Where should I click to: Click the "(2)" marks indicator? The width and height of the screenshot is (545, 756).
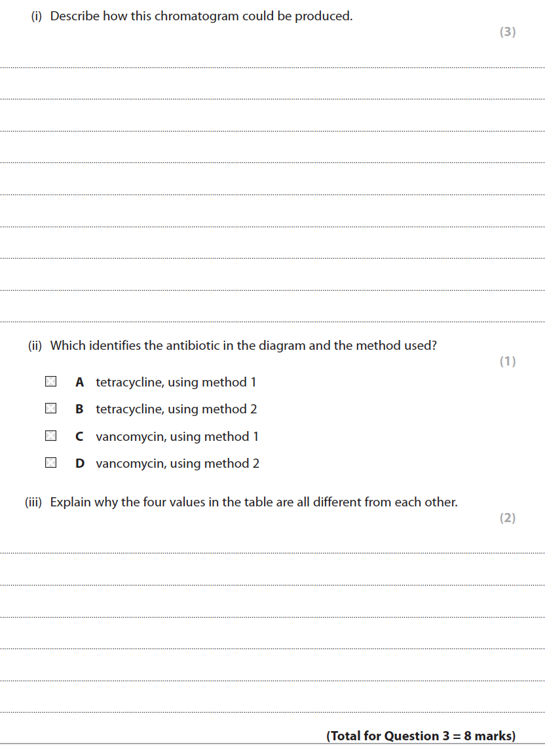pos(508,518)
